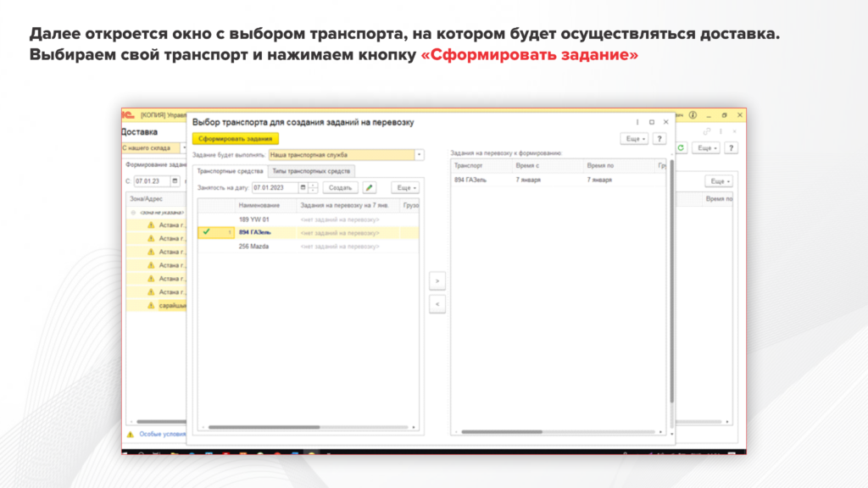Click the link icon in the Доставка window

[706, 131]
